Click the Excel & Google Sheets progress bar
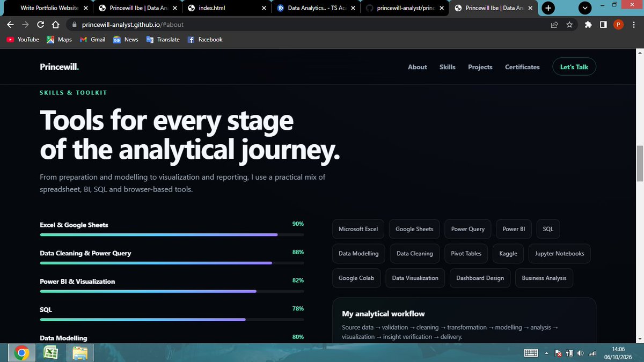 coord(172,235)
